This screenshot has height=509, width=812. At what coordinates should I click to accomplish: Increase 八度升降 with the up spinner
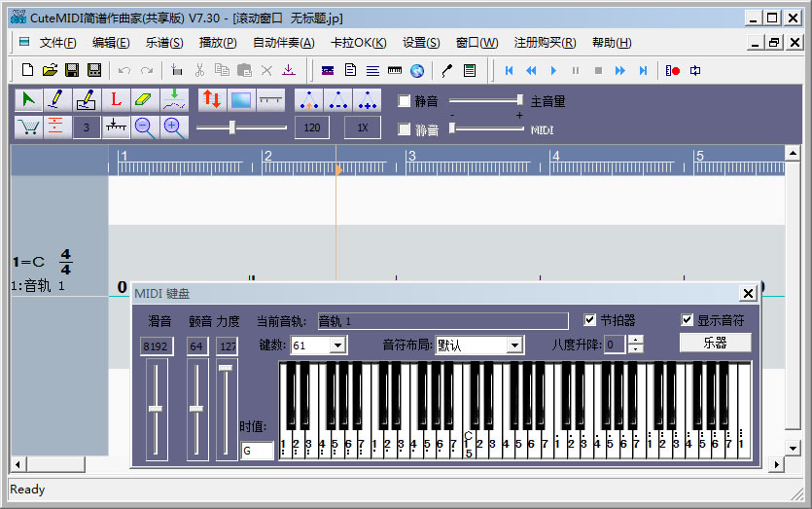635,340
